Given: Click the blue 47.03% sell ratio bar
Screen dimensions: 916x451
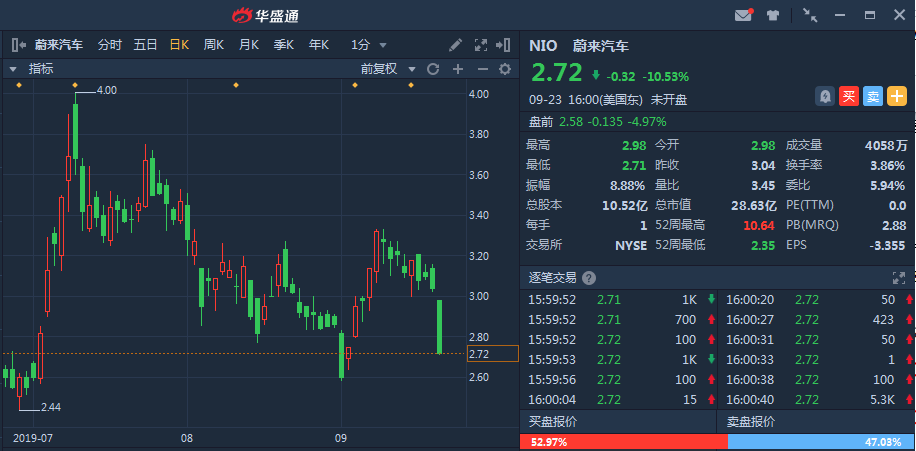Looking at the screenshot, I should click(x=820, y=442).
